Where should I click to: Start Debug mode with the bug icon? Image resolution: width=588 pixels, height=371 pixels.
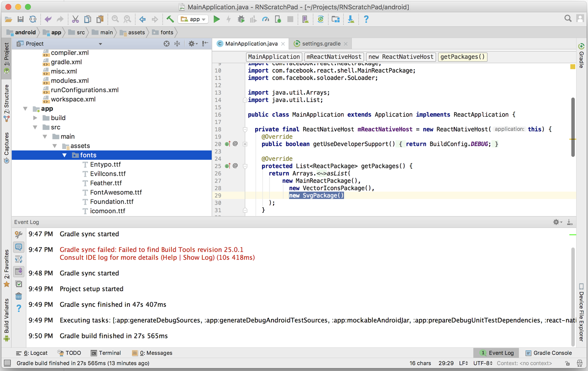click(x=241, y=19)
